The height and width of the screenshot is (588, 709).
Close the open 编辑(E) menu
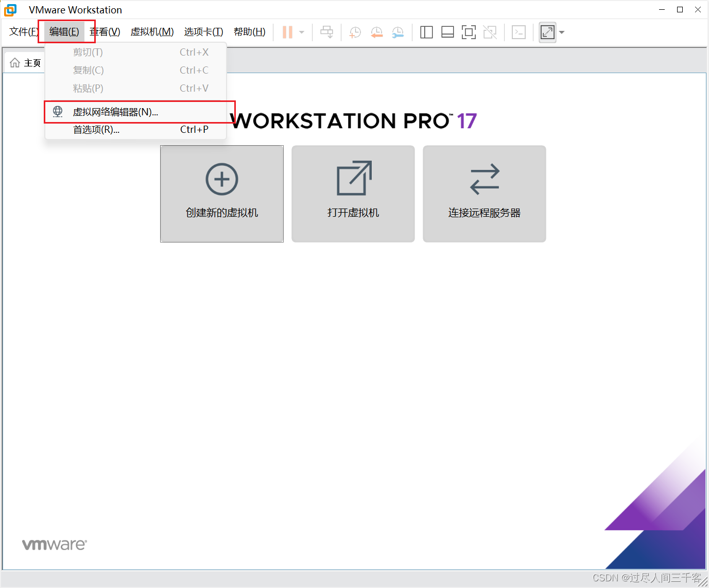[x=64, y=32]
